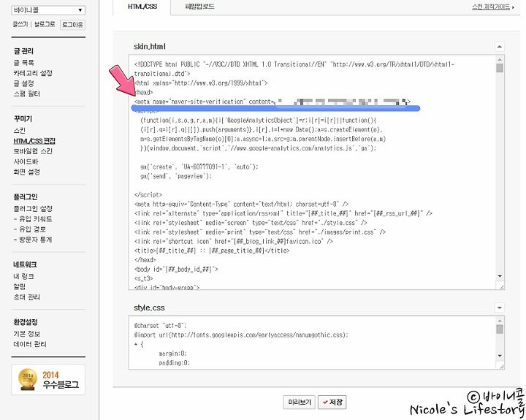Click style.css scrollbar up arrow
Screen dimensions: 526x420
pos(500,321)
